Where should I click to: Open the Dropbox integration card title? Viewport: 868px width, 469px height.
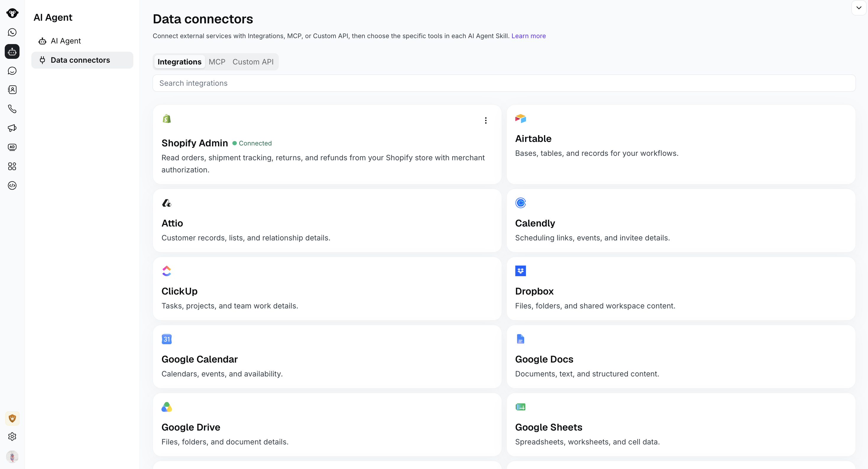(534, 291)
